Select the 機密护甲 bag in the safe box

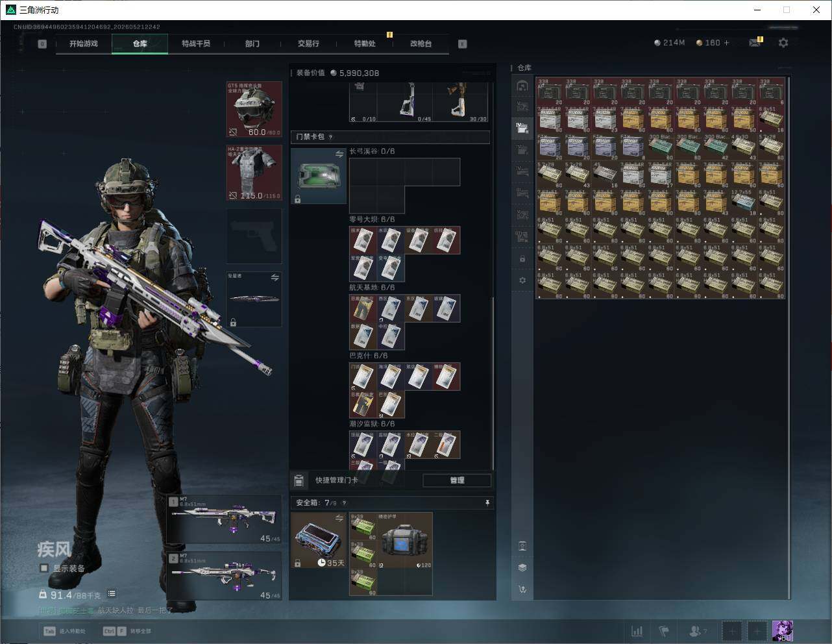point(405,540)
